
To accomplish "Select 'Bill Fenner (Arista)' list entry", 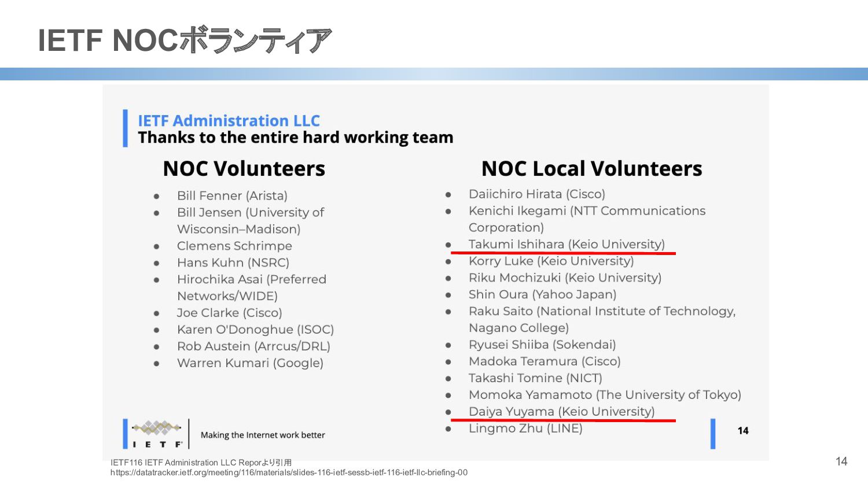I will (x=232, y=196).
